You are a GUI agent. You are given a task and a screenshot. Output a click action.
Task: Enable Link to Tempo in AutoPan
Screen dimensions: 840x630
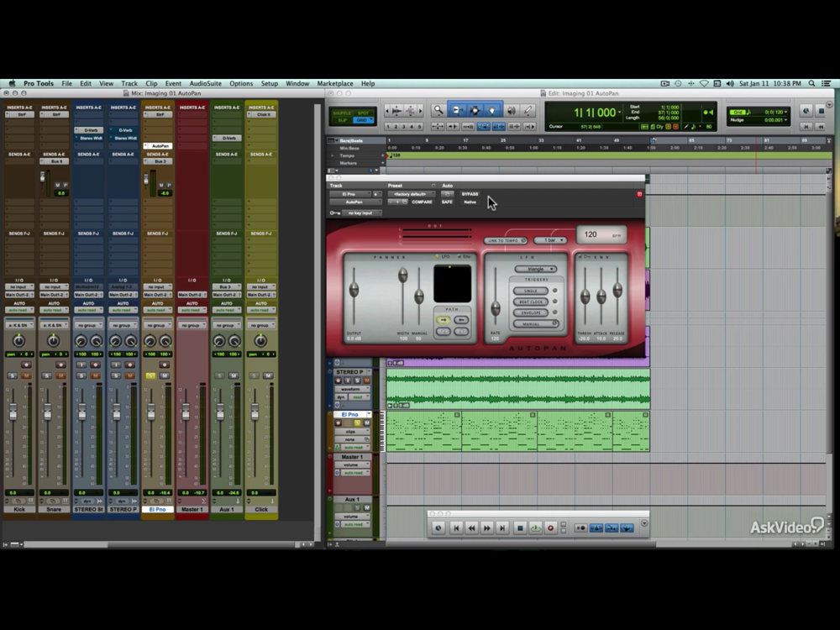point(506,241)
